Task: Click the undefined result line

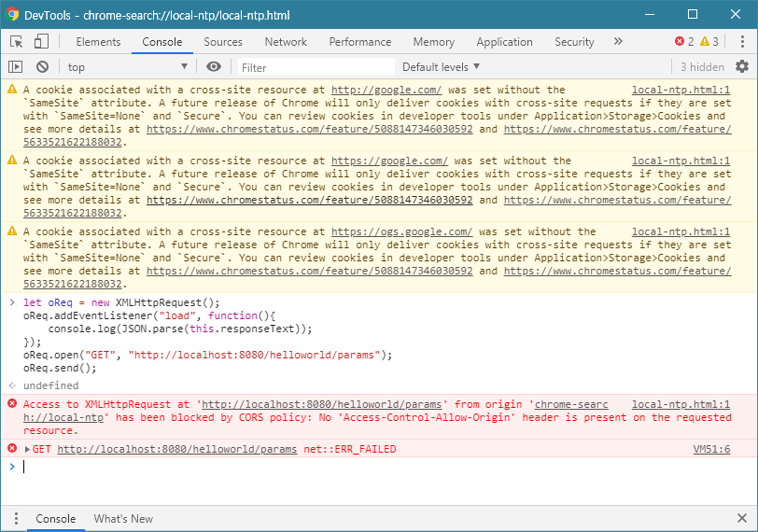Action: 50,385
